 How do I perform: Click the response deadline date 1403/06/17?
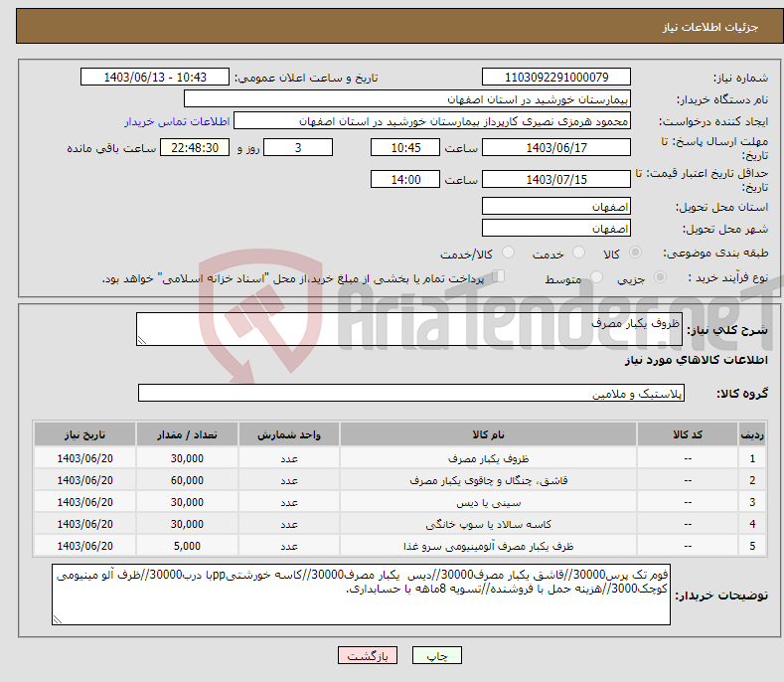556,147
